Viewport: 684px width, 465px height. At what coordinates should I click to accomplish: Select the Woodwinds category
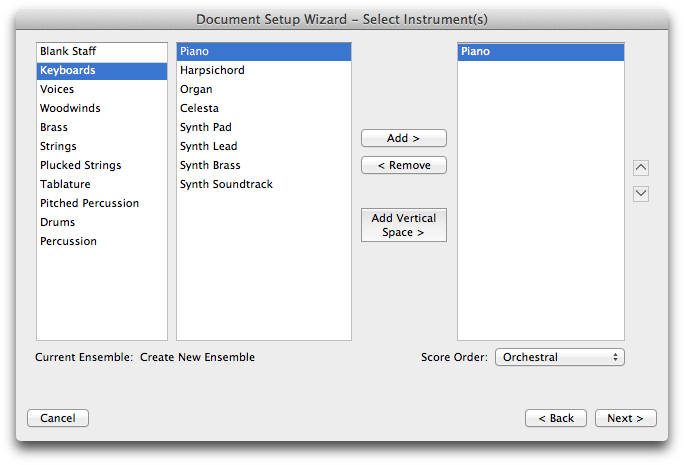pos(102,108)
